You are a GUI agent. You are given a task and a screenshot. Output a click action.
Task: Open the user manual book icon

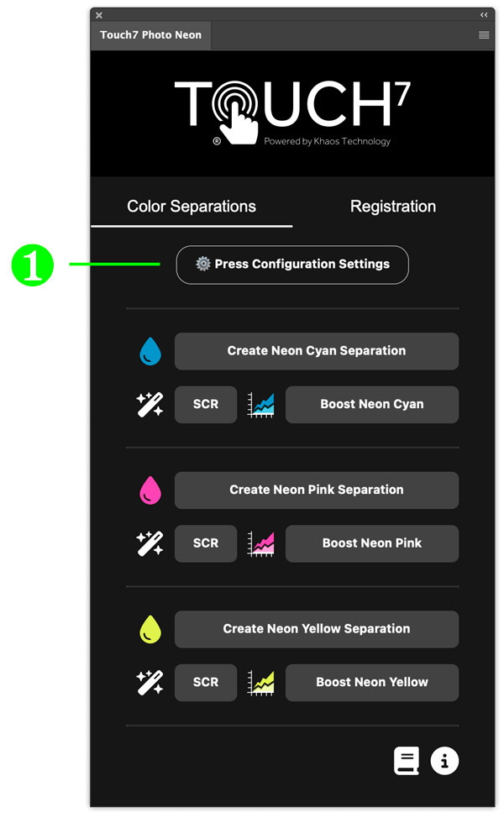(407, 761)
